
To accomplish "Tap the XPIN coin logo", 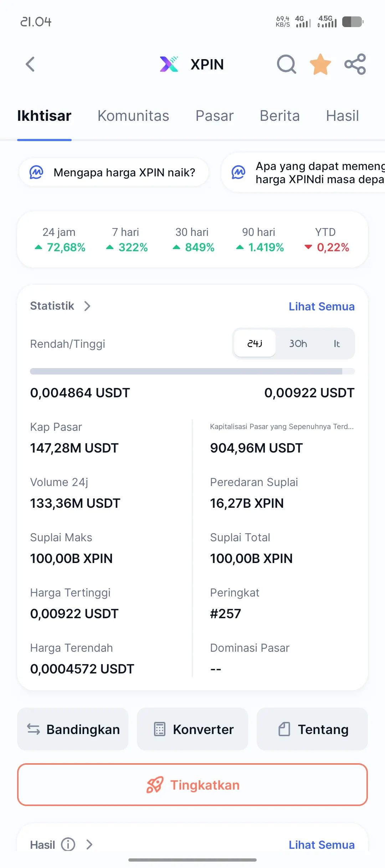I will (x=169, y=64).
